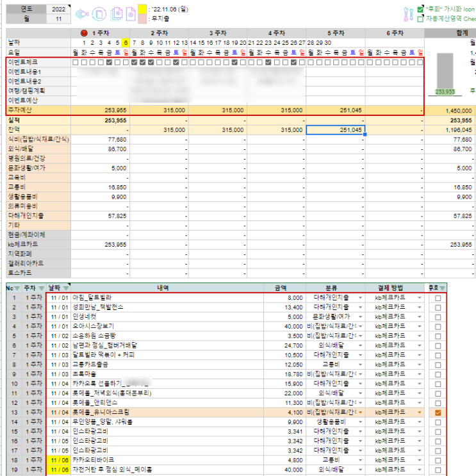The height and width of the screenshot is (476, 476).
Task: Select the 성희만남_책발전소 entry cell
Action: click(x=167, y=308)
